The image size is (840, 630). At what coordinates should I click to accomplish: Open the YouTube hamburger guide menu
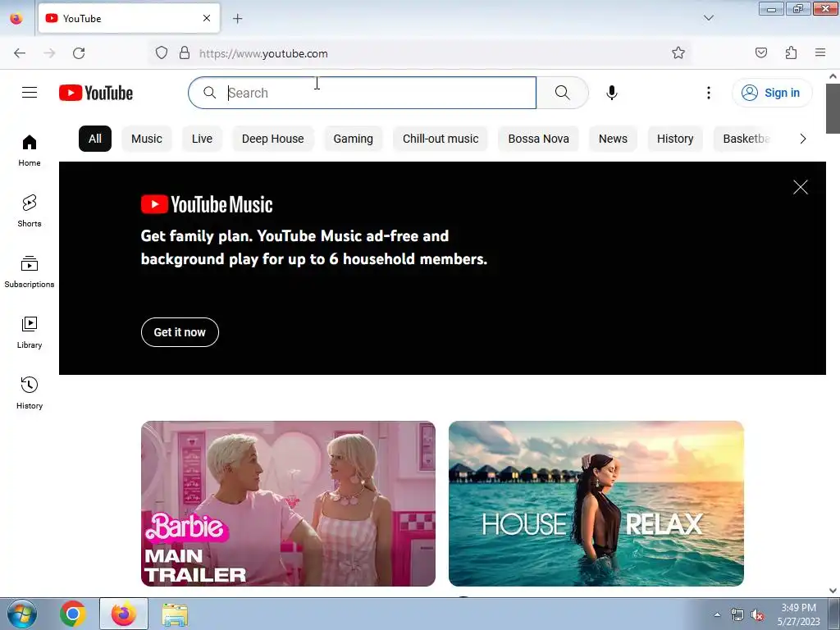(30, 93)
